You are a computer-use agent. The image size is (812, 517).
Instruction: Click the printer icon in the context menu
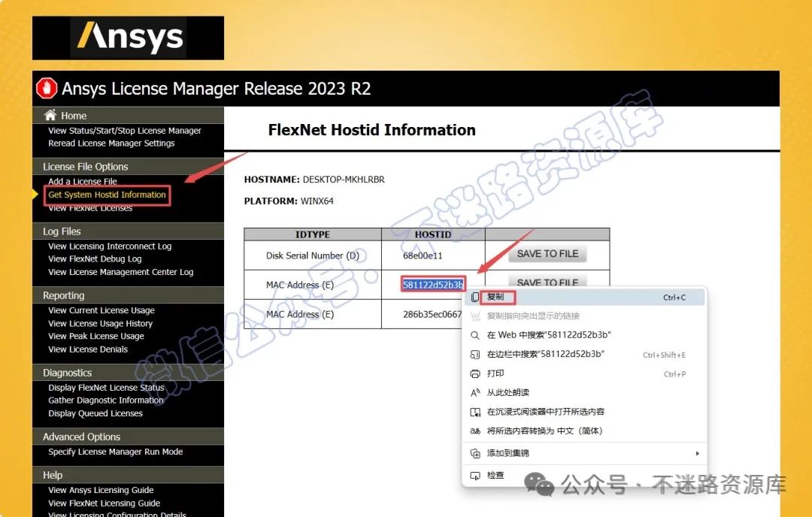[475, 373]
